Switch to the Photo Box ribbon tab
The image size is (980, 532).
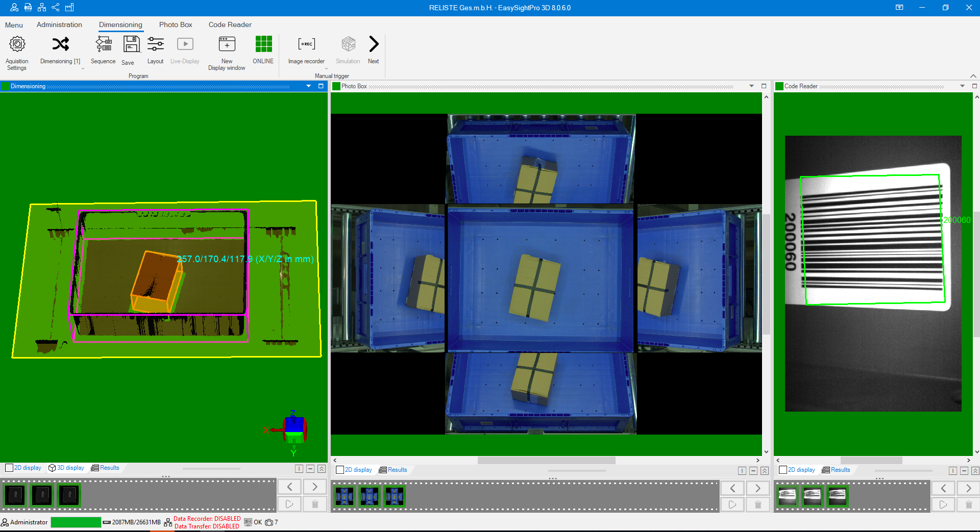click(x=176, y=24)
